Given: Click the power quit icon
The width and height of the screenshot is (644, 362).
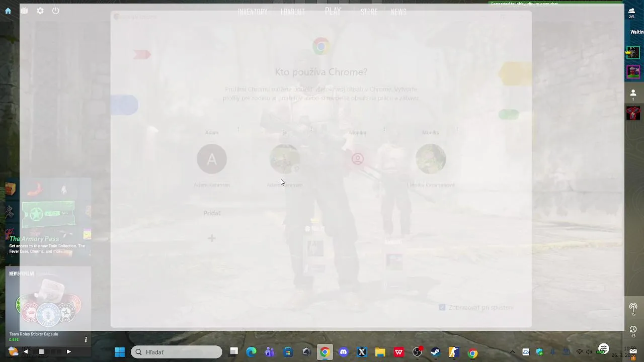Looking at the screenshot, I should coord(56,11).
